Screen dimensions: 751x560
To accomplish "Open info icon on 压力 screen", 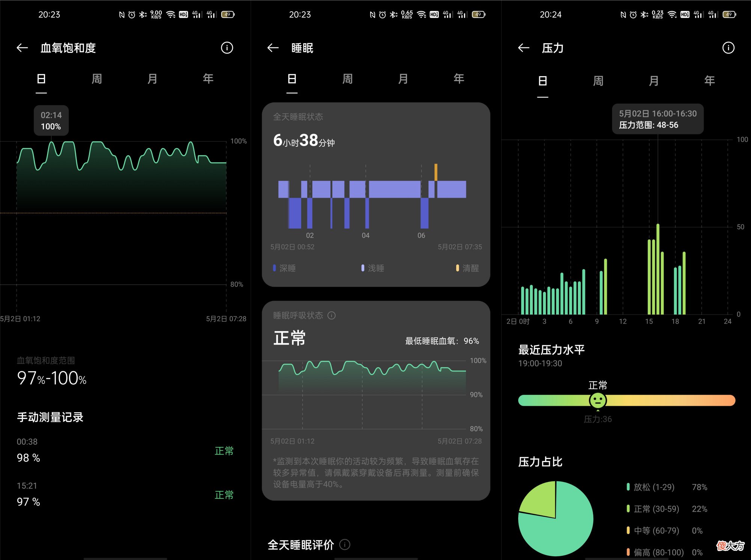I will [x=728, y=48].
